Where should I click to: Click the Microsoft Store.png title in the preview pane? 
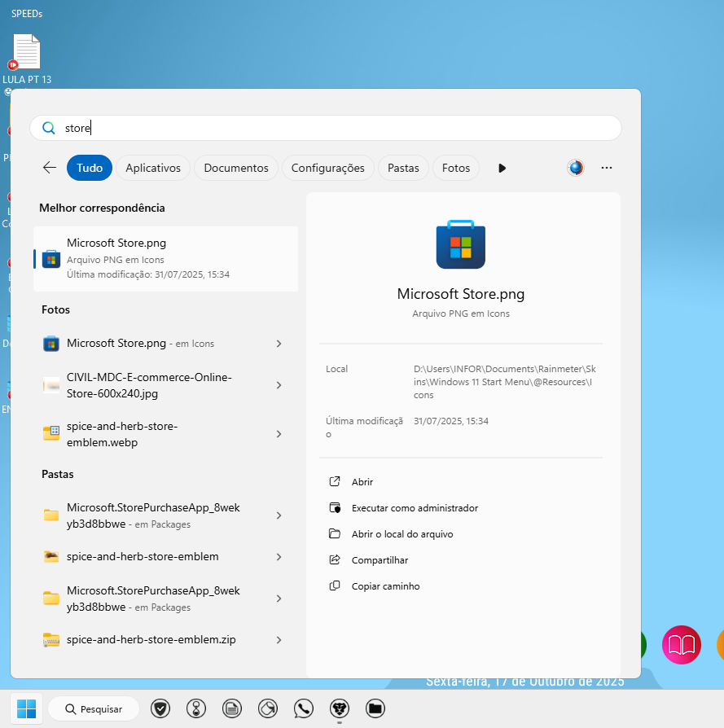click(461, 293)
